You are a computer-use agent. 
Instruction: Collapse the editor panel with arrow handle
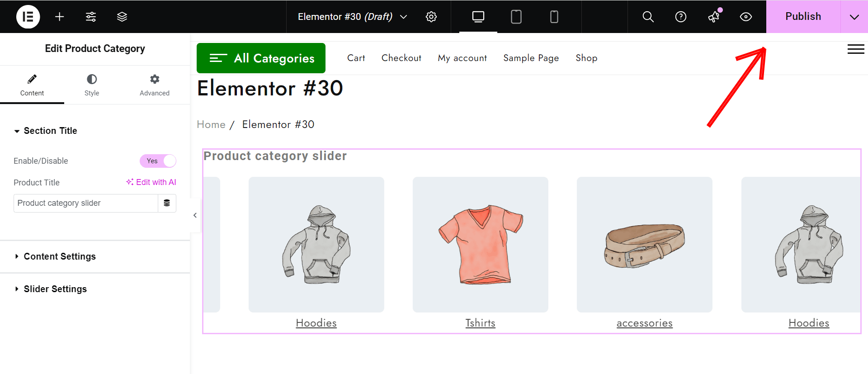tap(195, 215)
